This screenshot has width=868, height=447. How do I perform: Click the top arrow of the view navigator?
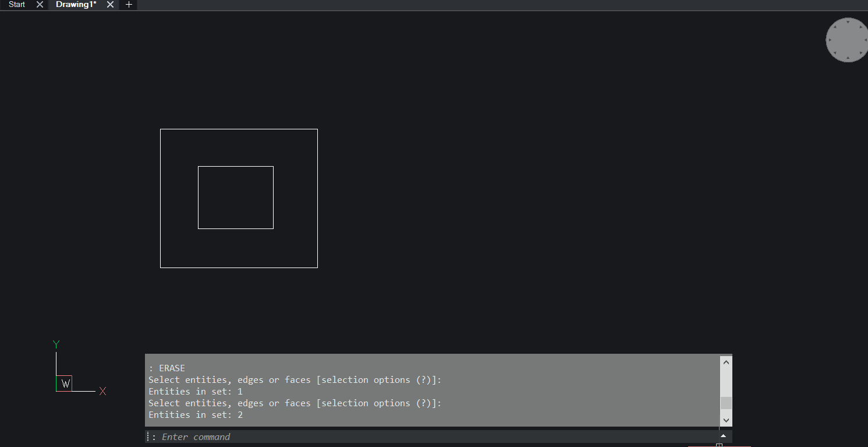[x=848, y=22]
